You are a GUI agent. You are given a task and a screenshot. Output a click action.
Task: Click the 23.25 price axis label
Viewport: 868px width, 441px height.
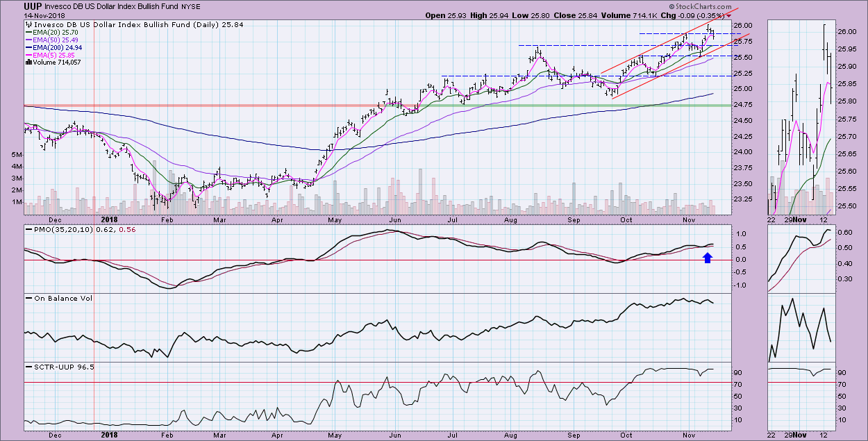click(x=743, y=199)
